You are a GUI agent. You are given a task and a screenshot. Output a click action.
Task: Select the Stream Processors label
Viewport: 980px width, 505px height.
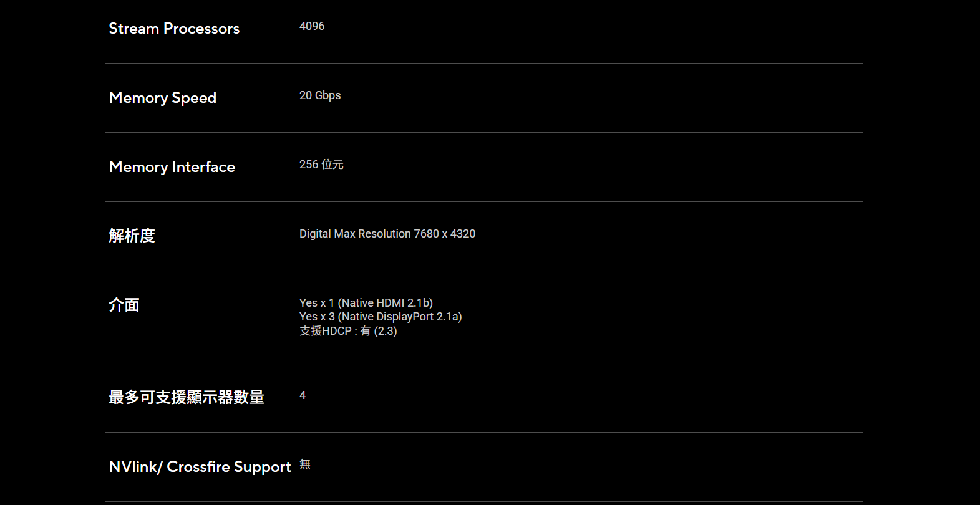[174, 29]
